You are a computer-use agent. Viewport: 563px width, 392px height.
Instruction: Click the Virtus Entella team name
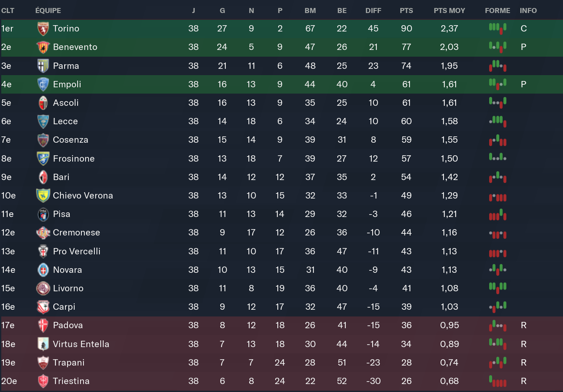81,344
